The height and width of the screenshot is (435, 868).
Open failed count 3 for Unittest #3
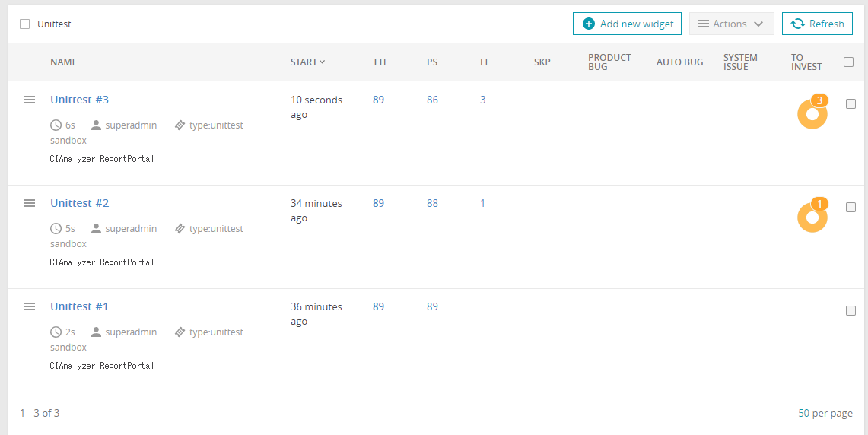482,100
